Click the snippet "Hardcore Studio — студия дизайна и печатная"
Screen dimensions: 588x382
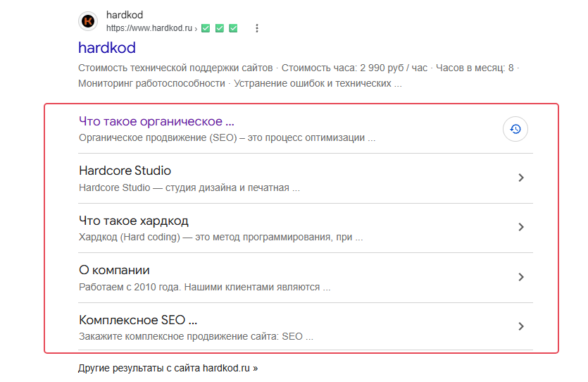click(184, 187)
